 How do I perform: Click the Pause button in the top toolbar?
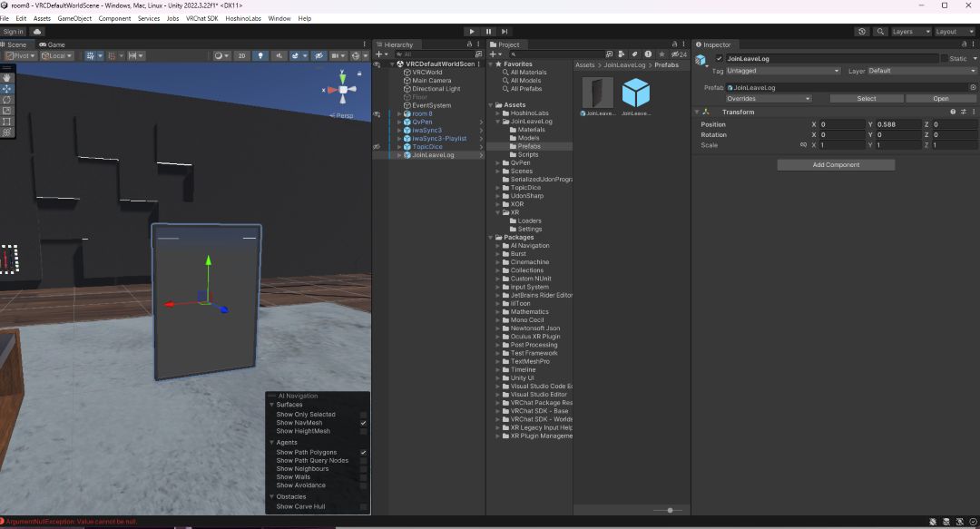489,30
